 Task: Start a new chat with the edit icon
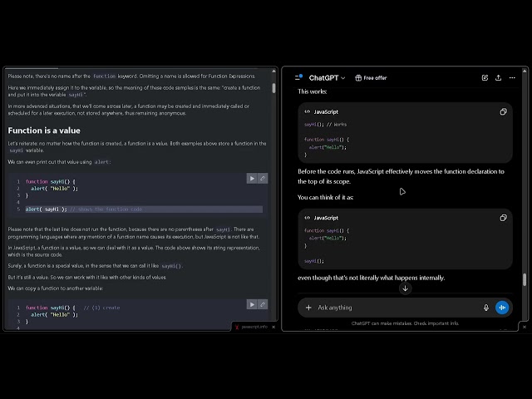coord(485,77)
